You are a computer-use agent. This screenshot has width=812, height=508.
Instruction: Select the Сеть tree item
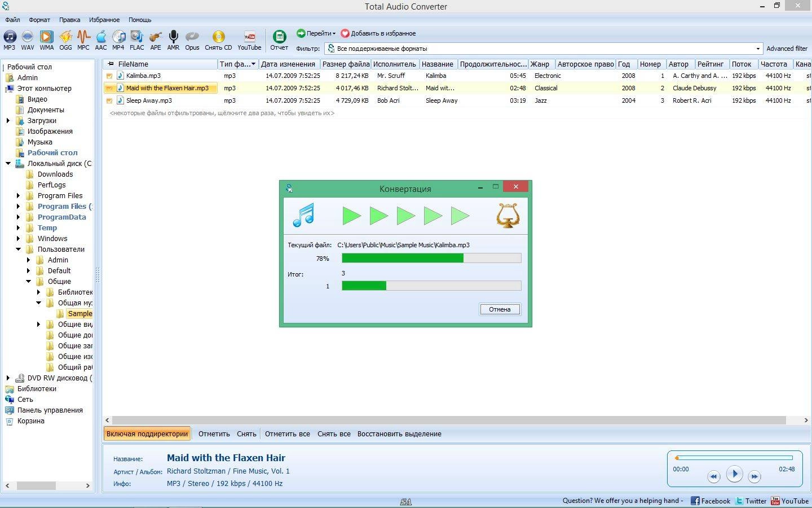point(25,400)
